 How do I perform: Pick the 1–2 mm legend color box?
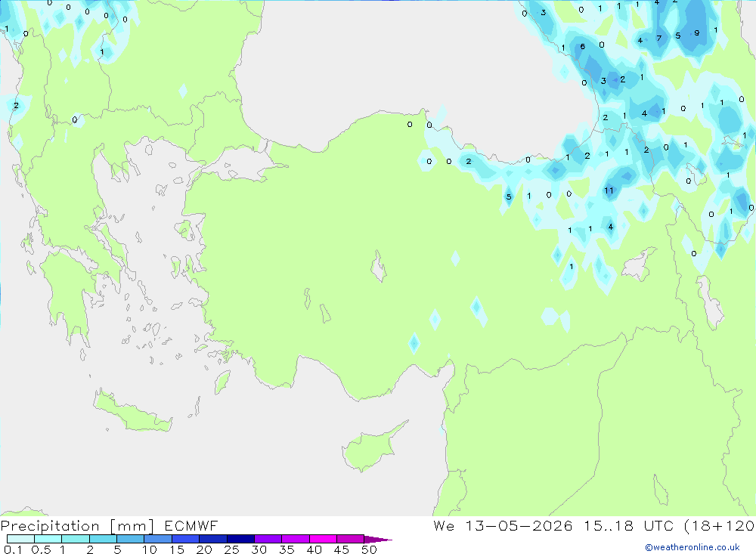[x=75, y=539]
